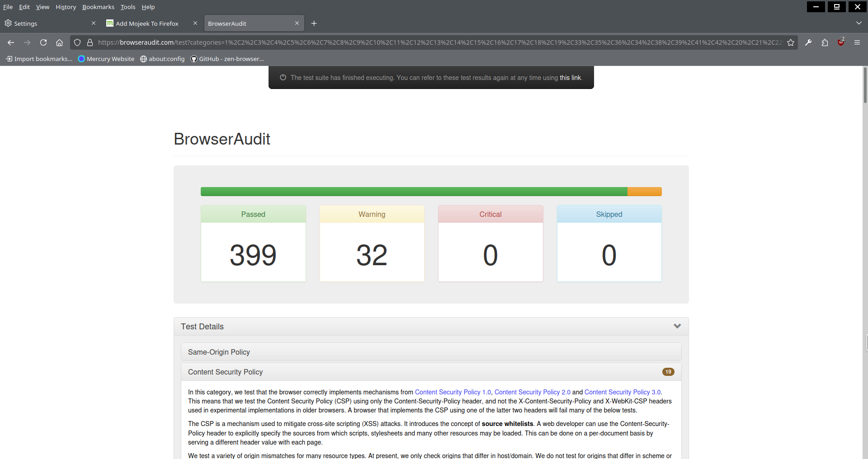Open the History menu
The height and width of the screenshot is (459, 868).
coord(66,7)
